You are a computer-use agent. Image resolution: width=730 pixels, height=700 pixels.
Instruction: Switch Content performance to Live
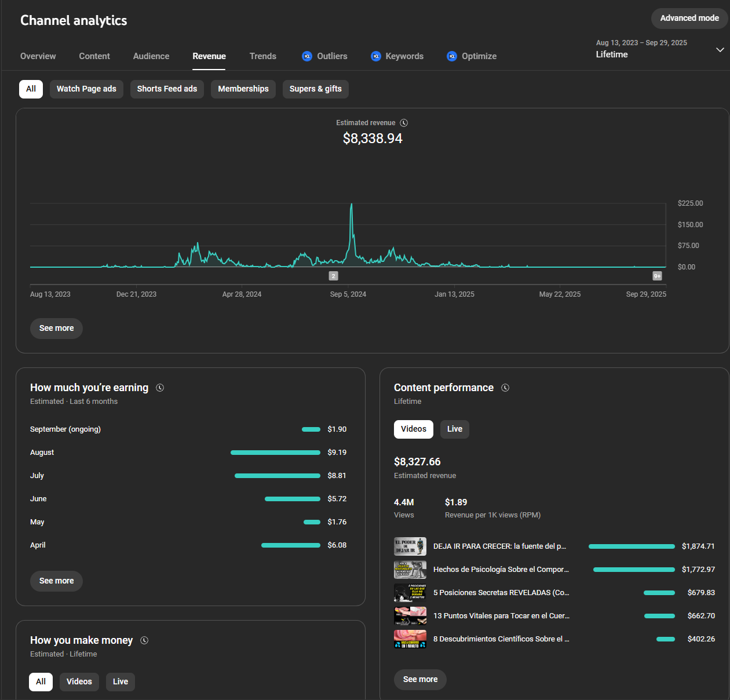(x=454, y=429)
